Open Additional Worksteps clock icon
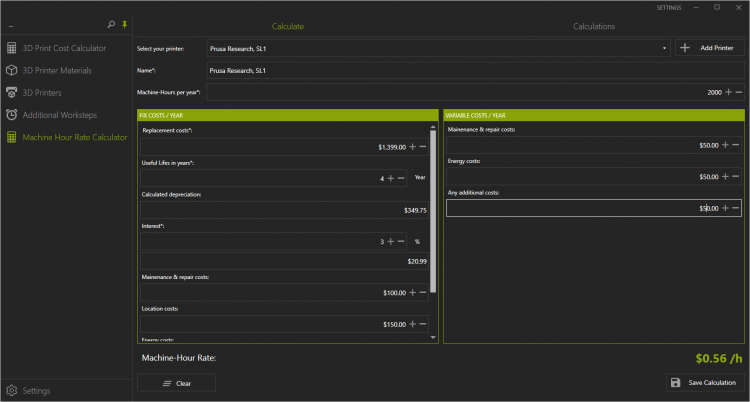 click(x=11, y=115)
